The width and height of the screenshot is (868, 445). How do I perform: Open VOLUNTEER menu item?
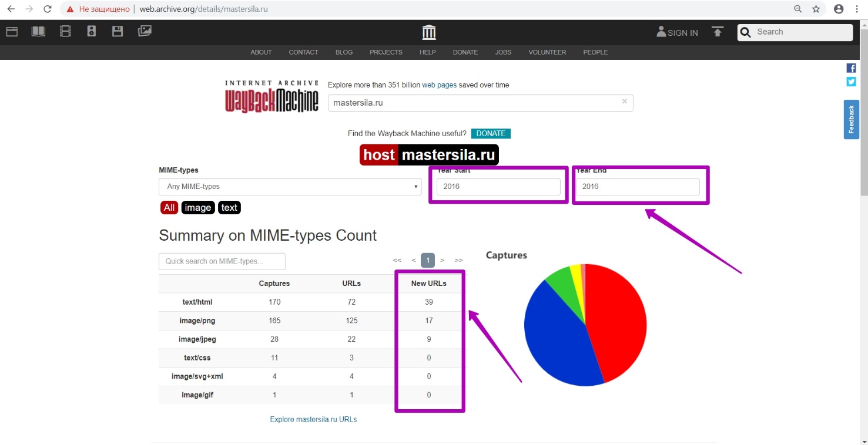pyautogui.click(x=547, y=52)
